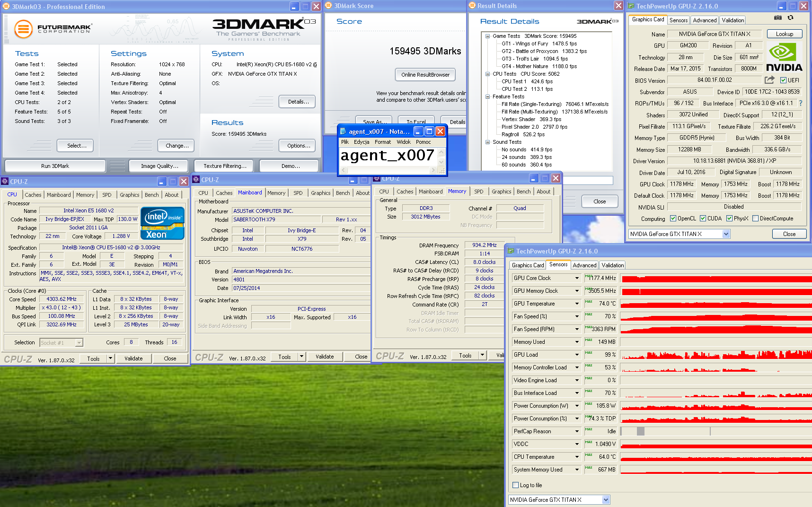Click the GPU-Z refresh arrows icon
This screenshot has height=507, width=812.
click(790, 18)
